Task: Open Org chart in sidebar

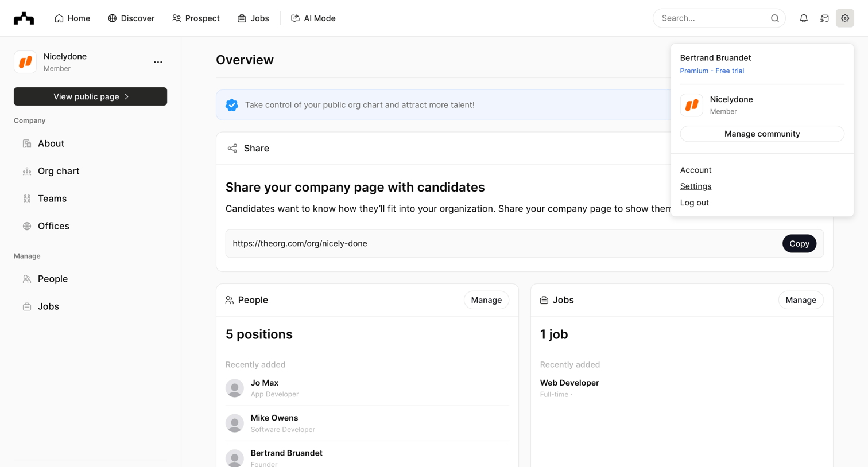Action: [x=91, y=171]
